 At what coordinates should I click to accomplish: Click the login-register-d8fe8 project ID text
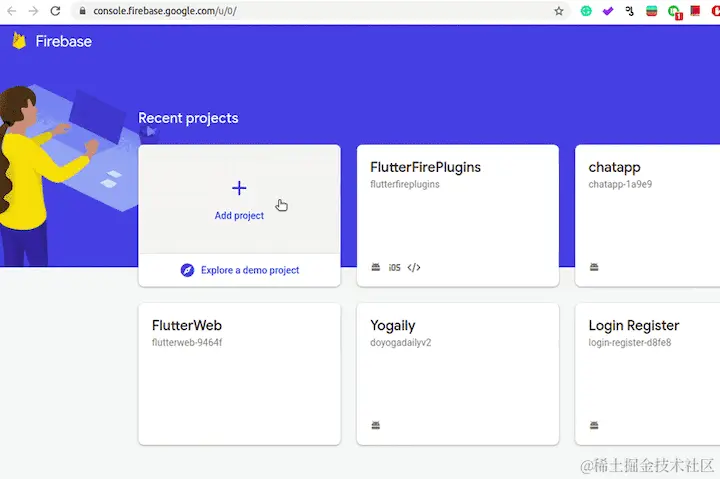(630, 342)
